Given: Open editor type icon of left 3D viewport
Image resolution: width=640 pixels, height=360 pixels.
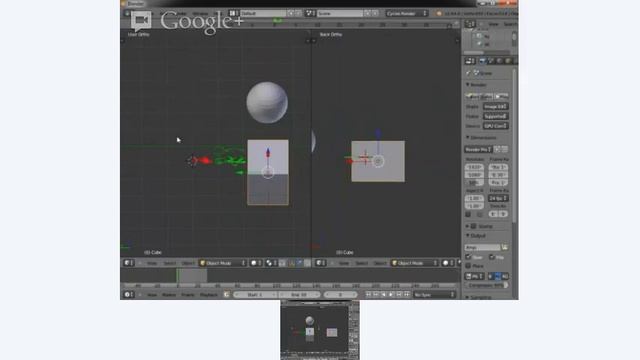Looking at the screenshot, I should (129, 263).
